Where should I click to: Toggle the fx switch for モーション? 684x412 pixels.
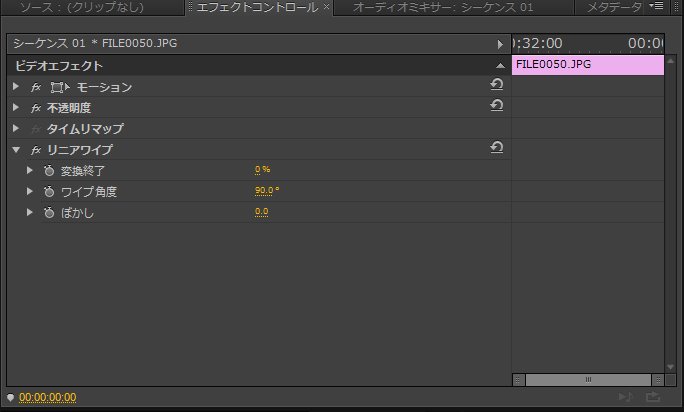pos(36,87)
